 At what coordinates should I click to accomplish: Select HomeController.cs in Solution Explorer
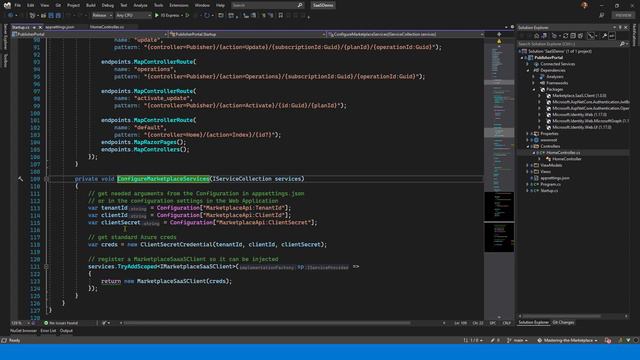(563, 153)
